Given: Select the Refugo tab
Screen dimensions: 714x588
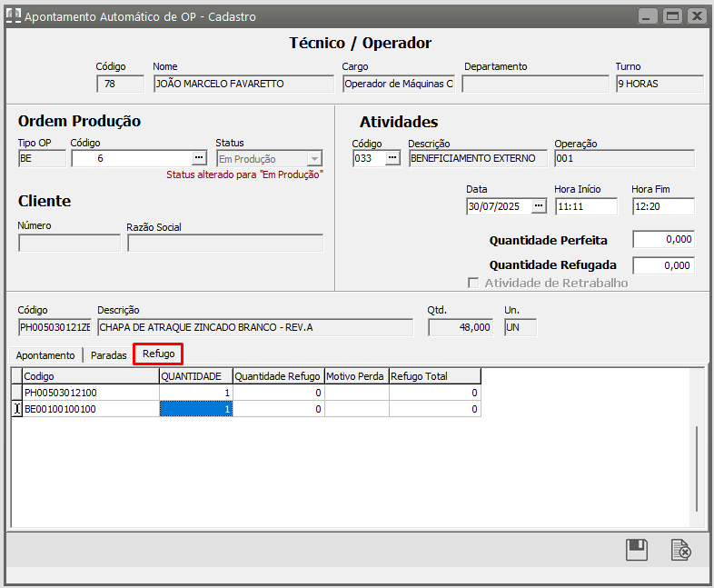Looking at the screenshot, I should (x=159, y=354).
